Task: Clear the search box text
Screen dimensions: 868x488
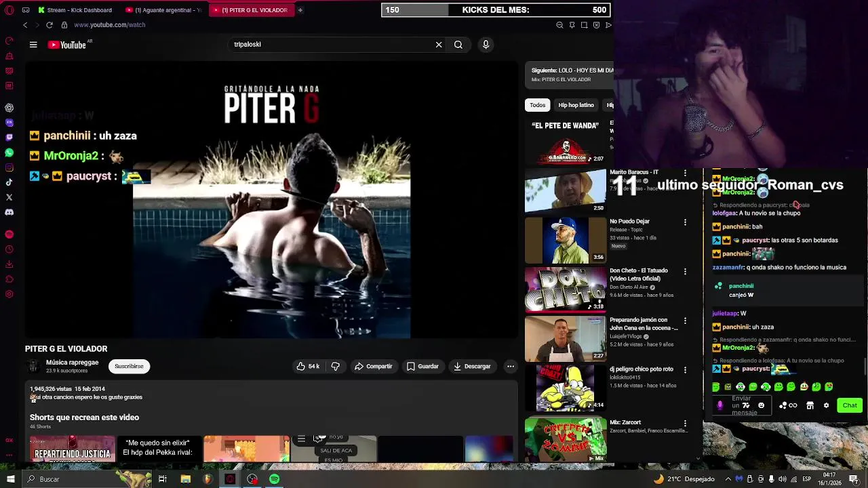Action: click(439, 45)
